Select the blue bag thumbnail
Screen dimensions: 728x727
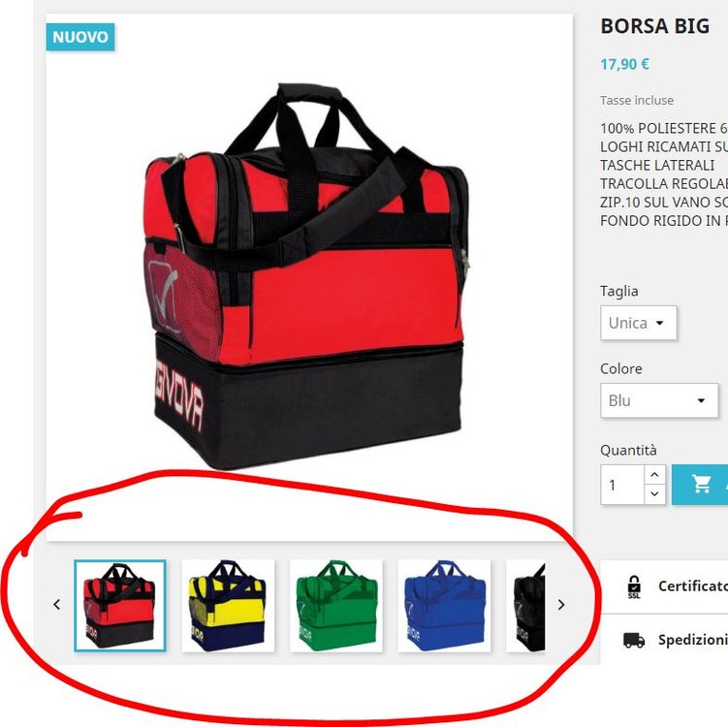click(444, 606)
